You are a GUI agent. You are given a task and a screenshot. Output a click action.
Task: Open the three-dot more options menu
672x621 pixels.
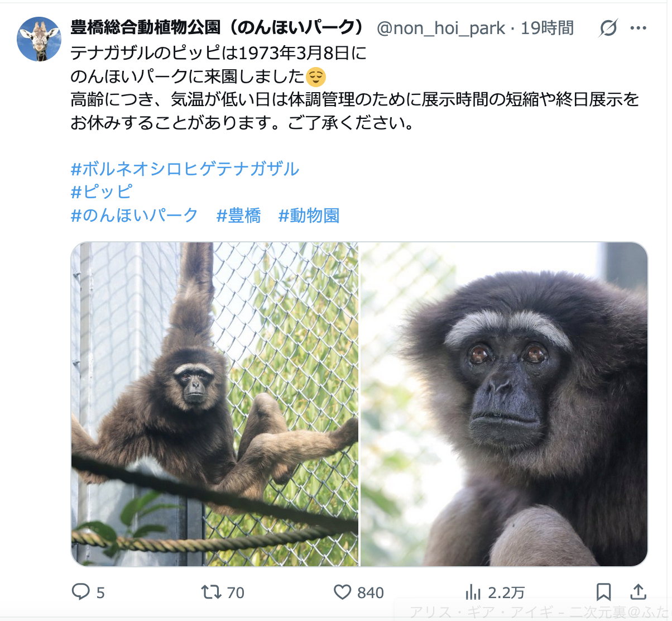point(639,28)
